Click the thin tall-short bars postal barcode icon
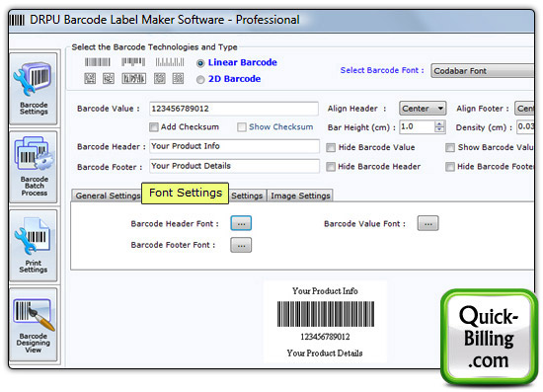The width and height of the screenshot is (543, 392). (x=170, y=62)
